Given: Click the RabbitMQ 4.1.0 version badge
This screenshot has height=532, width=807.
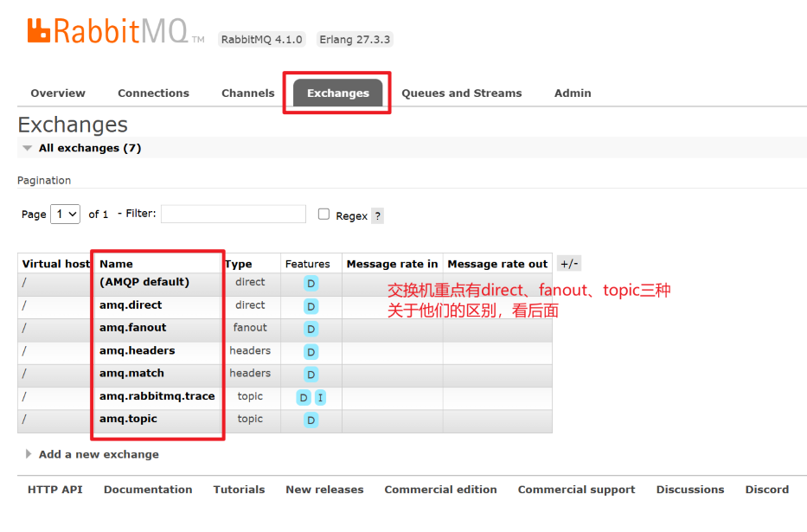Looking at the screenshot, I should 261,40.
